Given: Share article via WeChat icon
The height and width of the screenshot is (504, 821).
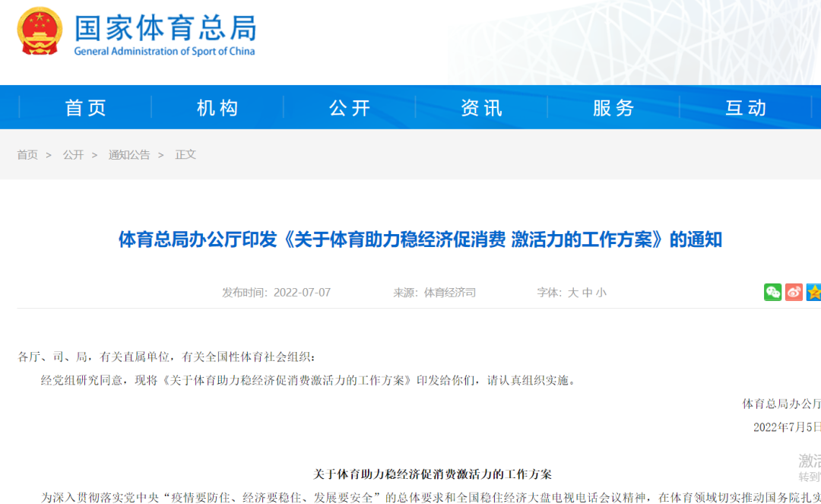Looking at the screenshot, I should tap(772, 292).
